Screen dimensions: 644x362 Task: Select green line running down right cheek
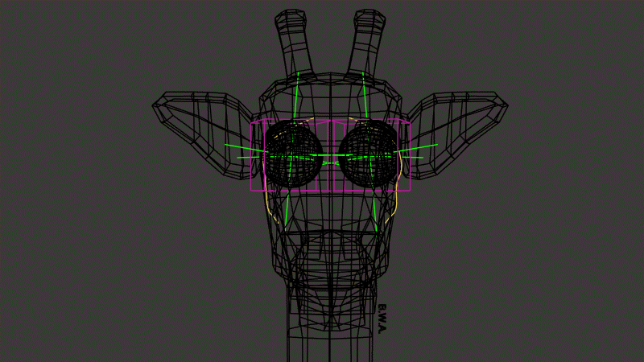374,212
